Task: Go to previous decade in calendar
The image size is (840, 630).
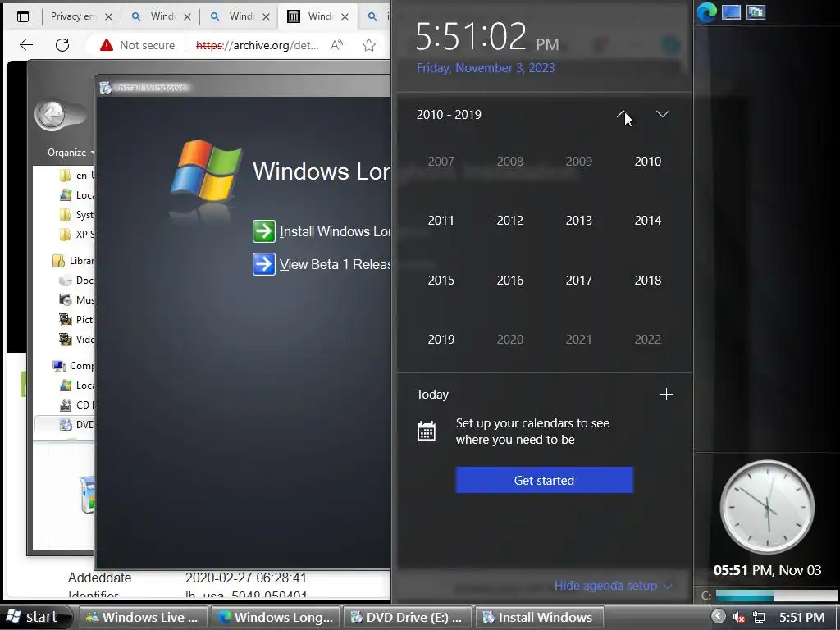Action: (621, 114)
